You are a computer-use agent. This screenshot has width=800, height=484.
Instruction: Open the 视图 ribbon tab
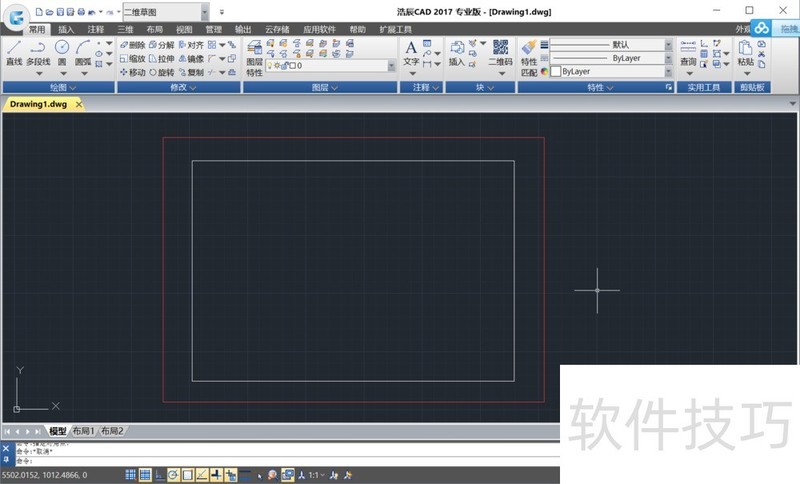184,30
